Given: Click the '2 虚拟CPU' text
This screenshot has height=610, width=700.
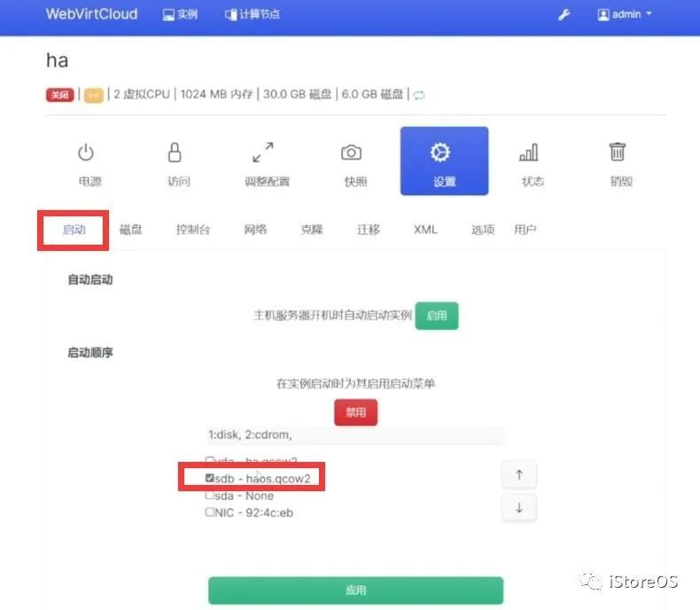Looking at the screenshot, I should pos(142,94).
